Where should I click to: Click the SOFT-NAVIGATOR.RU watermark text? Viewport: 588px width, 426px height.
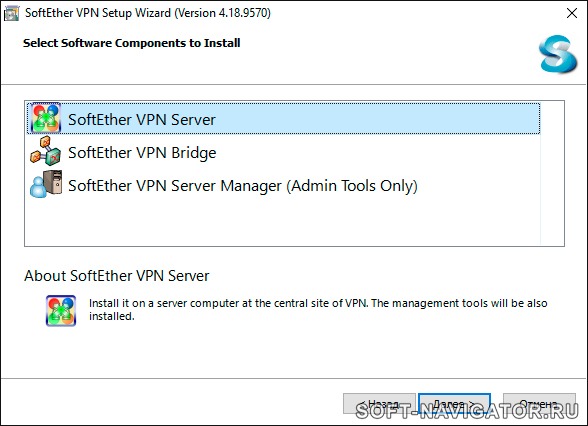coord(467,411)
